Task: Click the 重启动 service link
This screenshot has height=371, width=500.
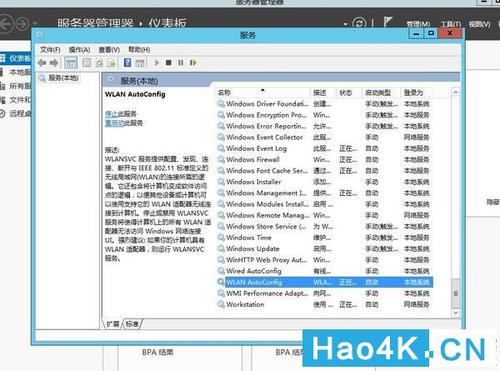Action: pos(114,123)
